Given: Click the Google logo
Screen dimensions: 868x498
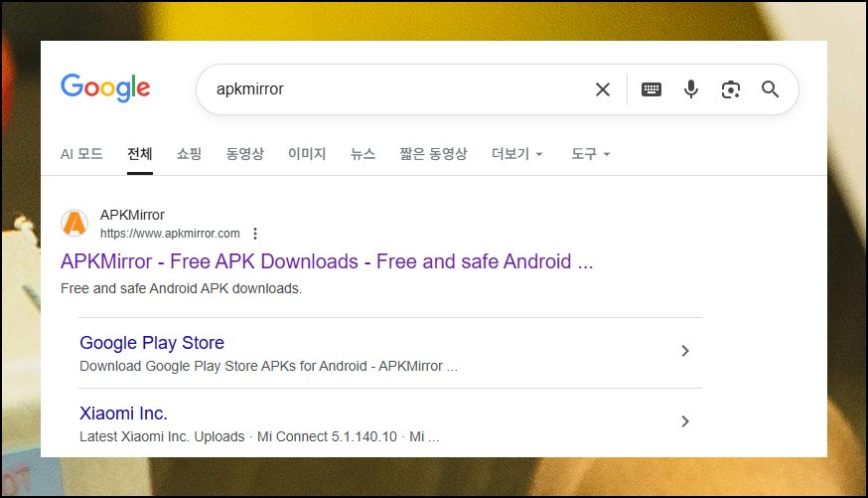Looking at the screenshot, I should [x=105, y=87].
